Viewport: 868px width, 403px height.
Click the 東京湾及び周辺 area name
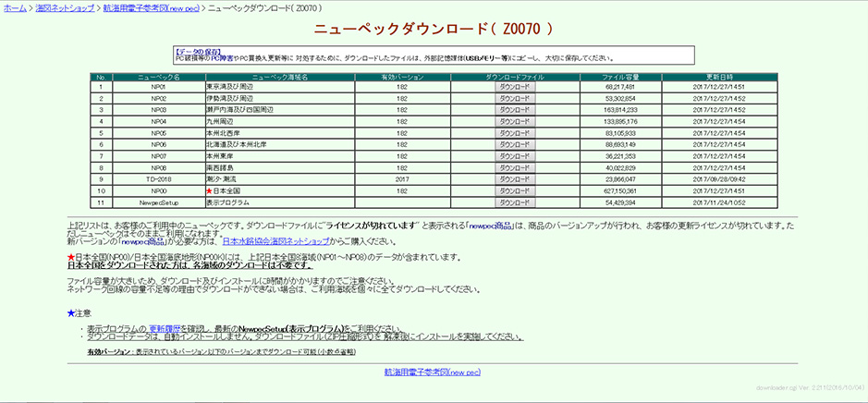(x=229, y=87)
